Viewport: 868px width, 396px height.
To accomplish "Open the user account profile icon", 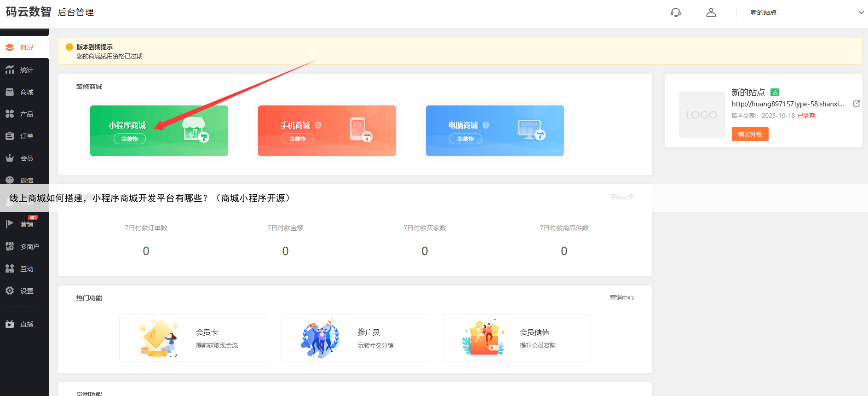I will (x=711, y=12).
